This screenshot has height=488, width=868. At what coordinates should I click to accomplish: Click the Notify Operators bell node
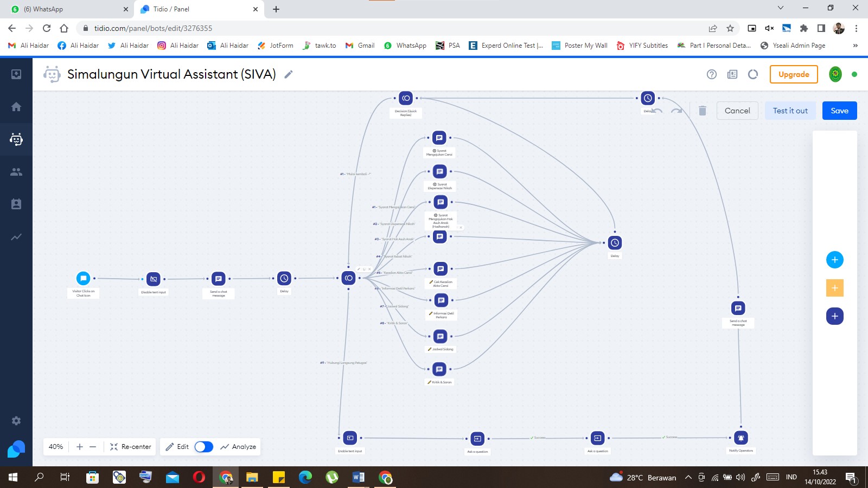(x=741, y=438)
